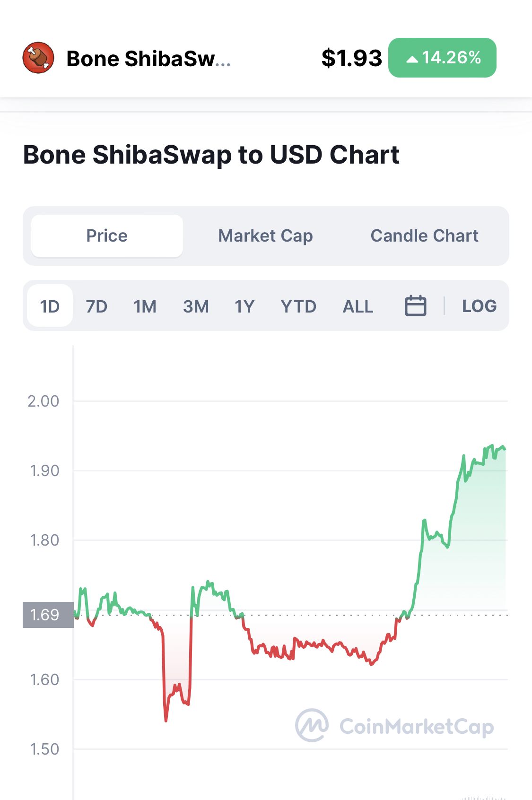
Task: Show the 1Y price history
Action: point(244,306)
